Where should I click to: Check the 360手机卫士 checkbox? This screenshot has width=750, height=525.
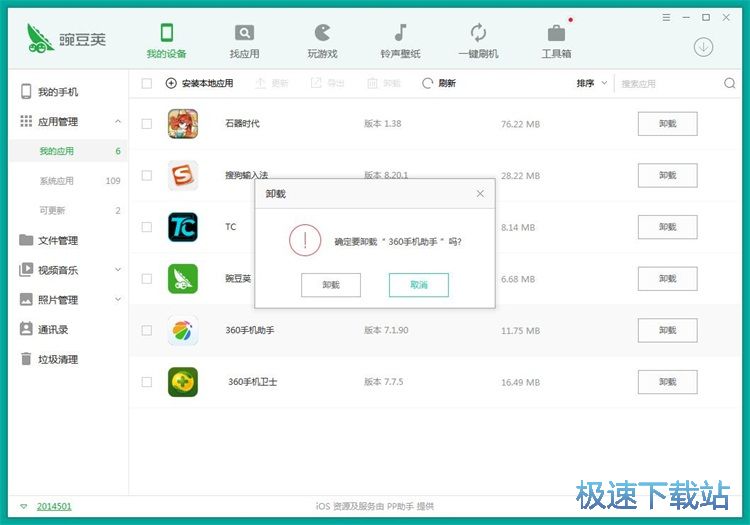147,382
